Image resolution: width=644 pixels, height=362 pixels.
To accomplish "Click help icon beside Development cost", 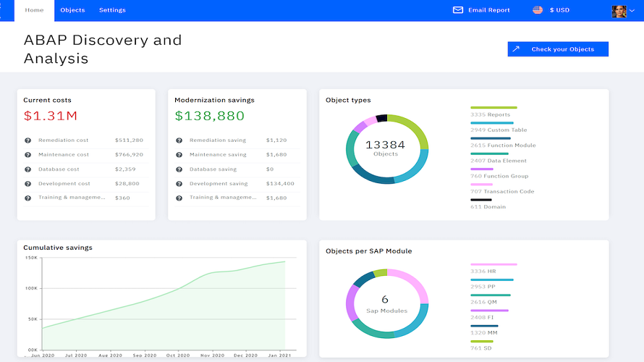I will 28,184.
